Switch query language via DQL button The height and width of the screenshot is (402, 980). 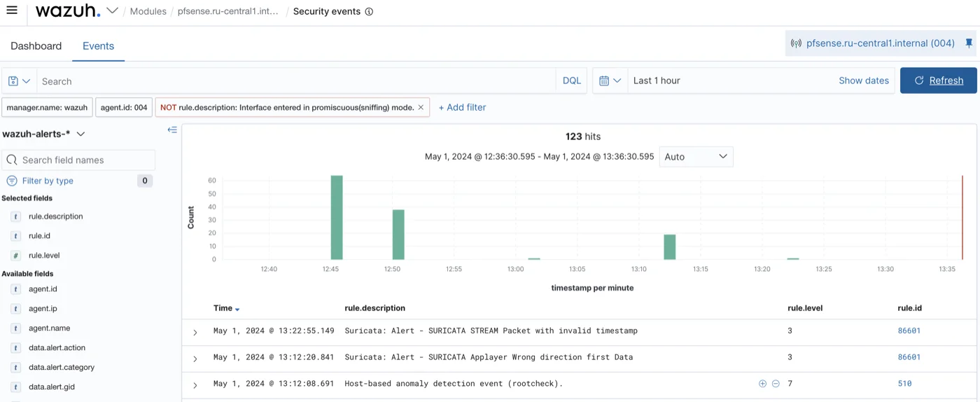[x=571, y=81]
